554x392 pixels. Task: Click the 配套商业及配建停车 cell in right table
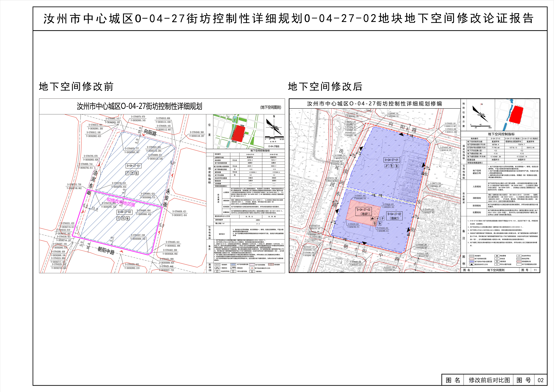pos(513,142)
